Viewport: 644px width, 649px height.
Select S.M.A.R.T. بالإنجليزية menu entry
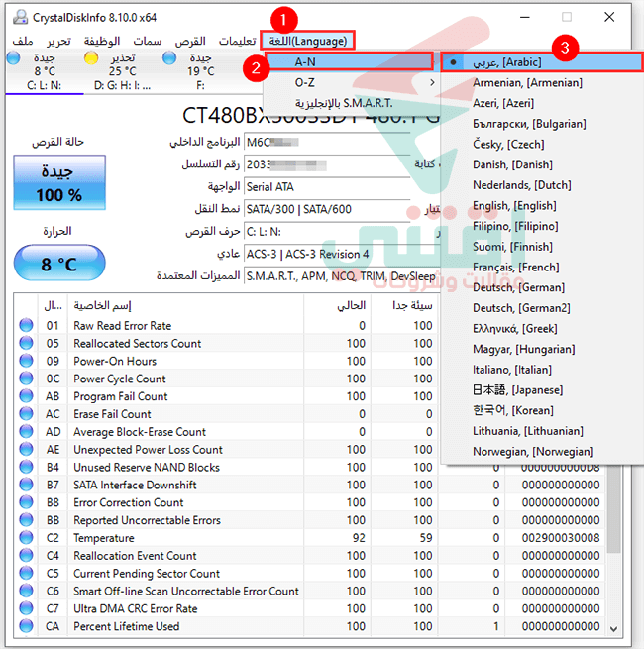352,103
